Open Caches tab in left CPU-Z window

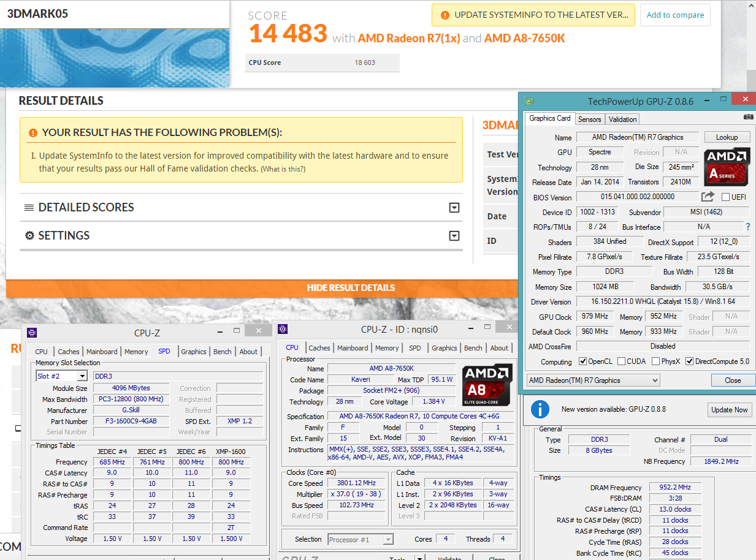coord(69,352)
